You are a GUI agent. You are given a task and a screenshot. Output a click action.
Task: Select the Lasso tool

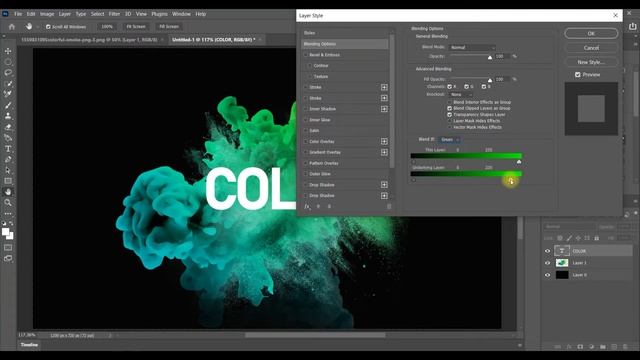(x=8, y=73)
